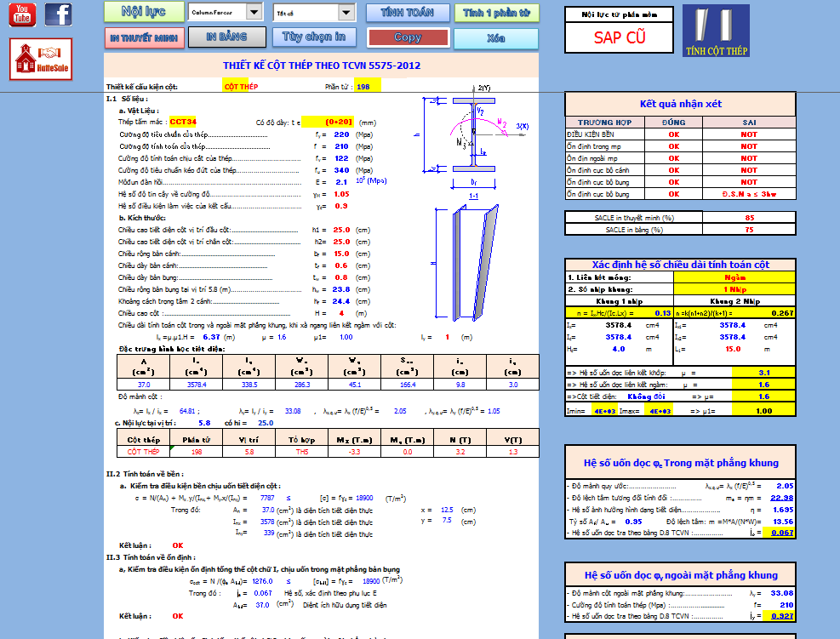Click the underlined value 22.98
Screen dimensions: 840x639
[x=781, y=498]
